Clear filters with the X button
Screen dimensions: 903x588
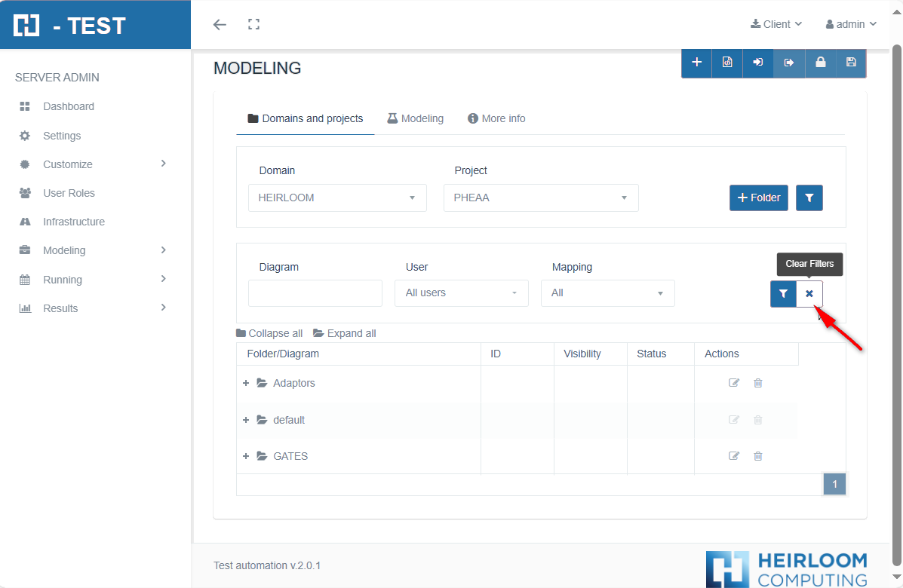(809, 293)
